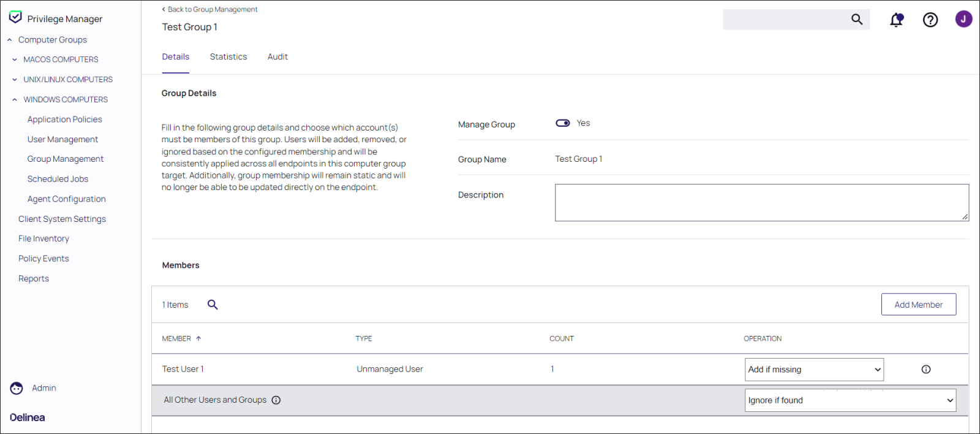Click into the Description text area
The width and height of the screenshot is (980, 434).
(761, 202)
